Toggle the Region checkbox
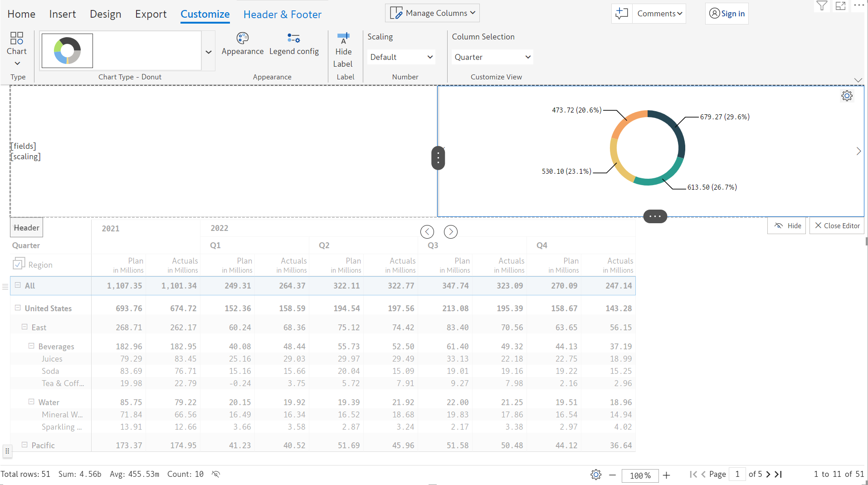868x485 pixels. click(x=19, y=264)
